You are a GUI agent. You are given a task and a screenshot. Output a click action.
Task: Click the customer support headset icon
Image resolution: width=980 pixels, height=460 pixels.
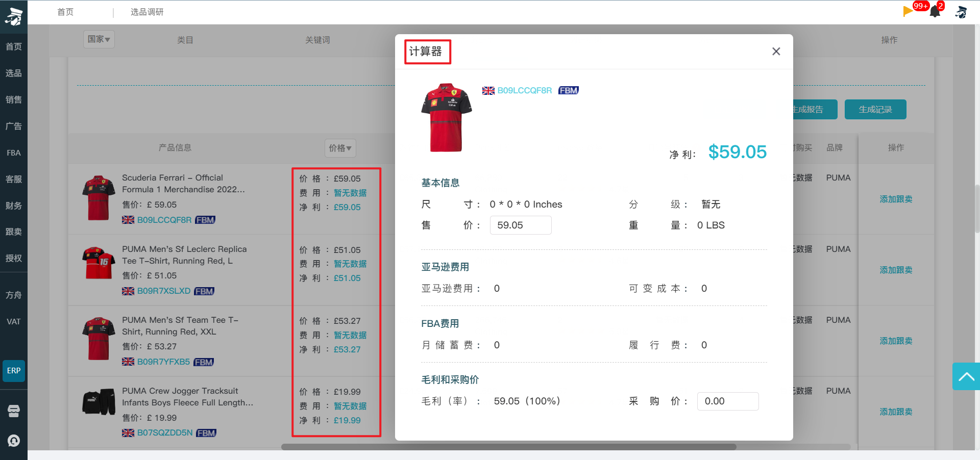pyautogui.click(x=14, y=441)
